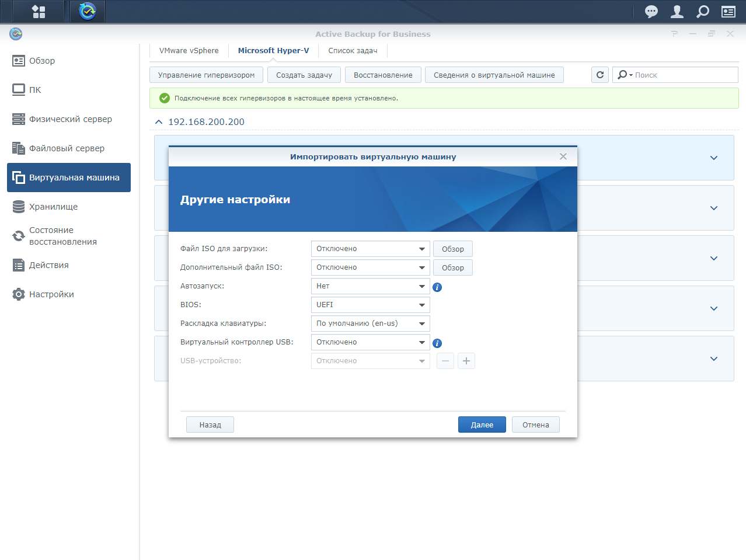Open Файловый сервер in sidebar
The image size is (746, 560).
[69, 148]
